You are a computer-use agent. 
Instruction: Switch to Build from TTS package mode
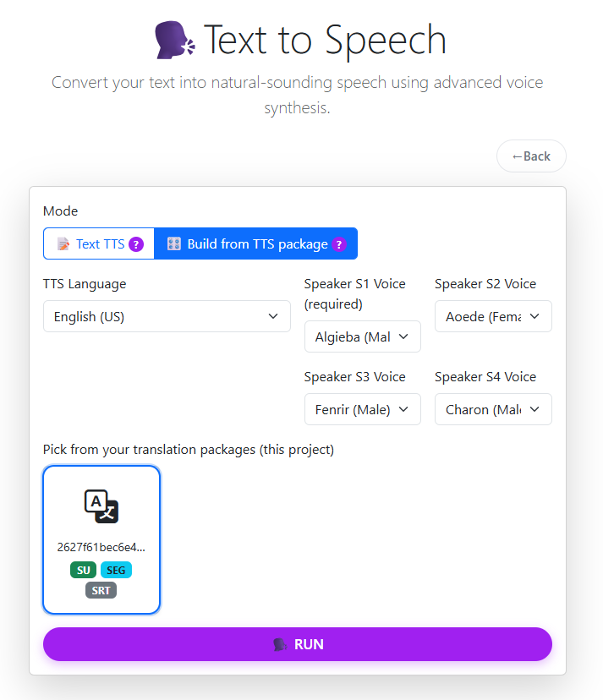(255, 243)
